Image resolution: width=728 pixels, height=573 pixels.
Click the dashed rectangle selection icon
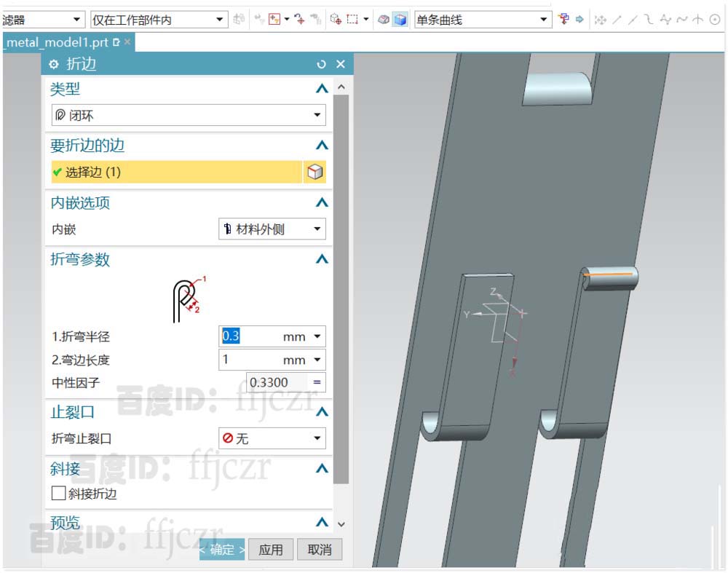point(352,20)
